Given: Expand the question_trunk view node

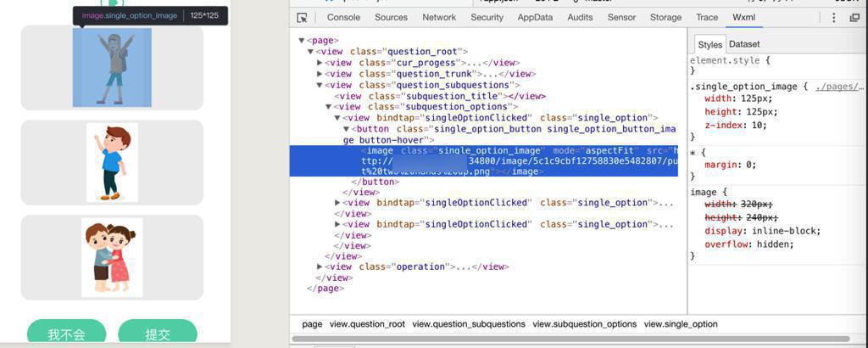Looking at the screenshot, I should click(x=320, y=74).
